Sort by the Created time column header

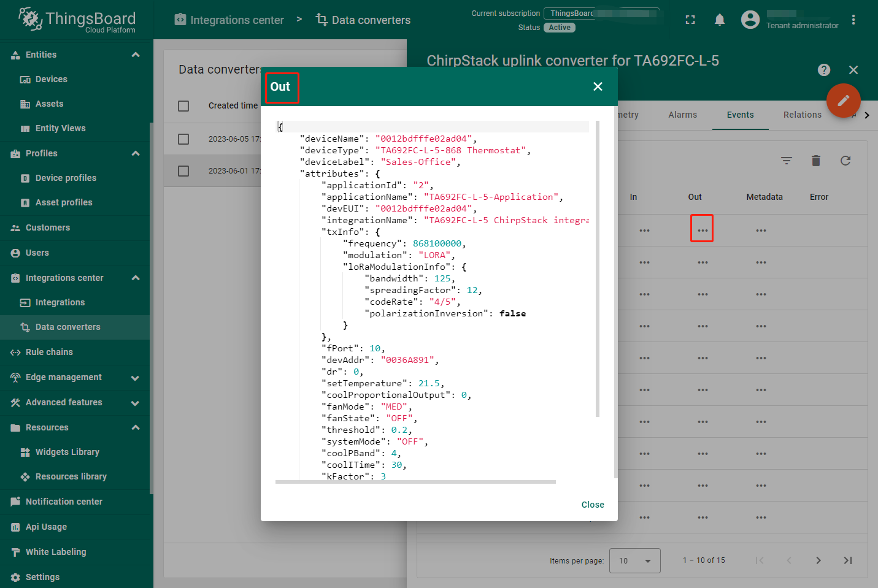(233, 105)
